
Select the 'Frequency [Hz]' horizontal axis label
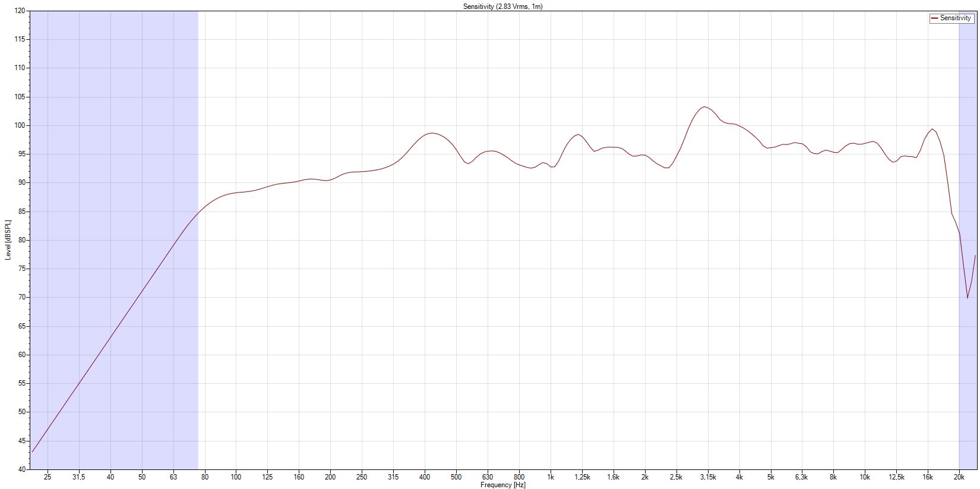click(x=502, y=485)
